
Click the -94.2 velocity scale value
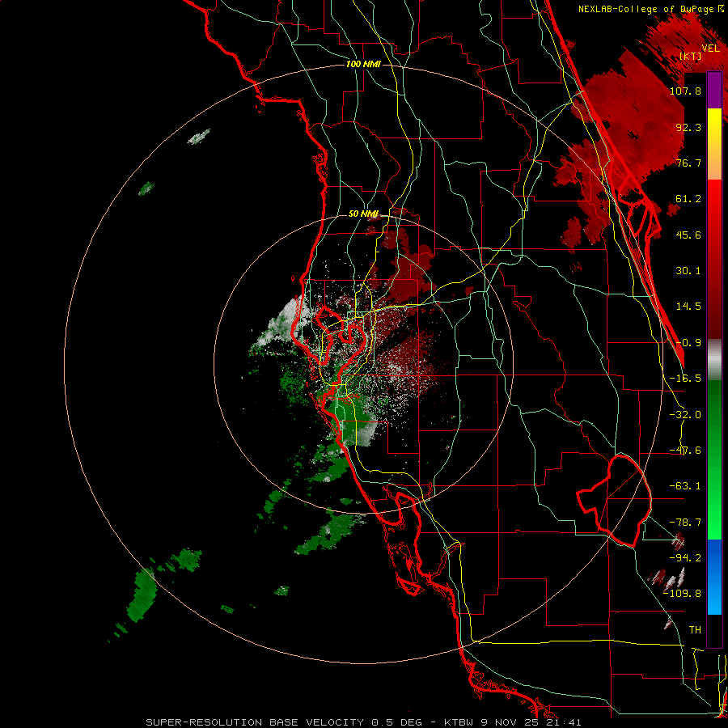click(x=685, y=558)
